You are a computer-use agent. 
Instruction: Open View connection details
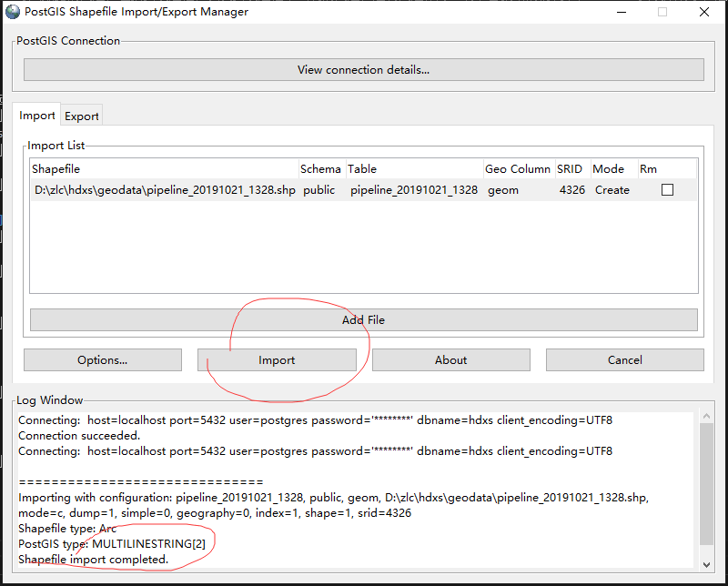pyautogui.click(x=363, y=70)
